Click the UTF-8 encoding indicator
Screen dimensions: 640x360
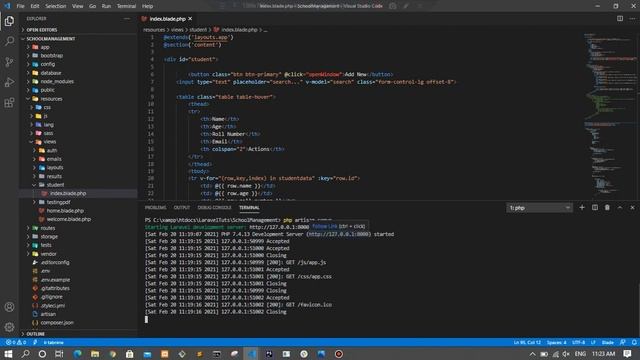(x=578, y=342)
